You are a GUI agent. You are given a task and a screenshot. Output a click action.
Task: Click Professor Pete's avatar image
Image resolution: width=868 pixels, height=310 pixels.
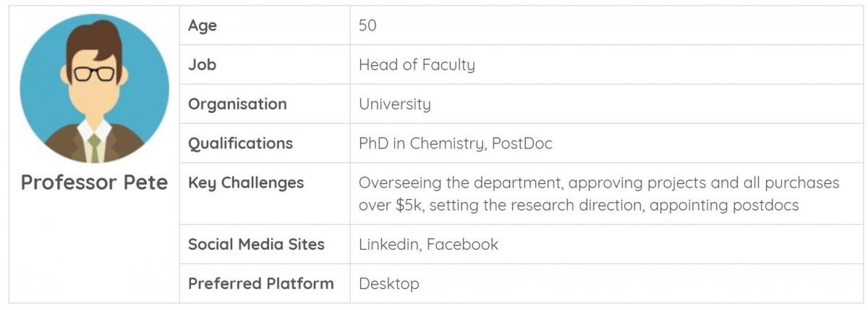(94, 88)
